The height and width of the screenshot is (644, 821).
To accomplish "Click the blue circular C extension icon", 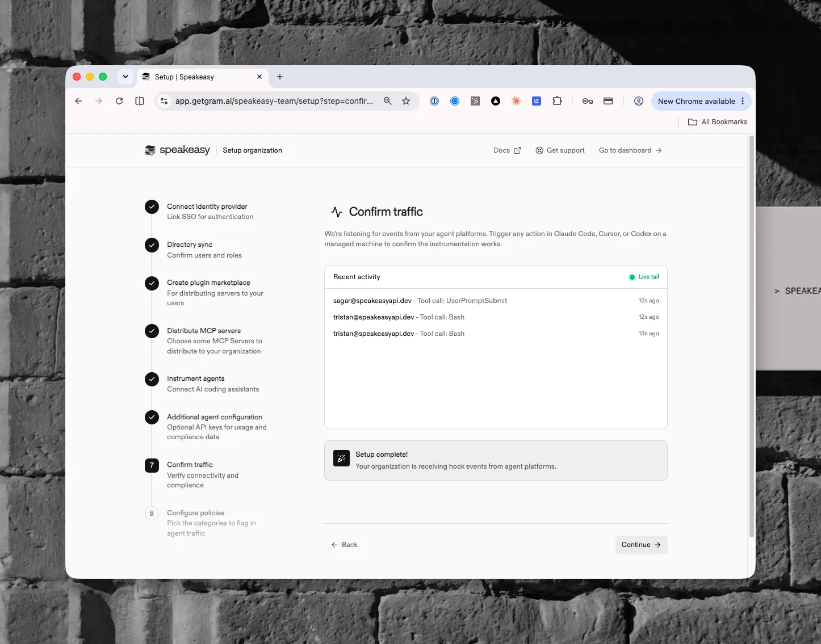I will coord(455,101).
